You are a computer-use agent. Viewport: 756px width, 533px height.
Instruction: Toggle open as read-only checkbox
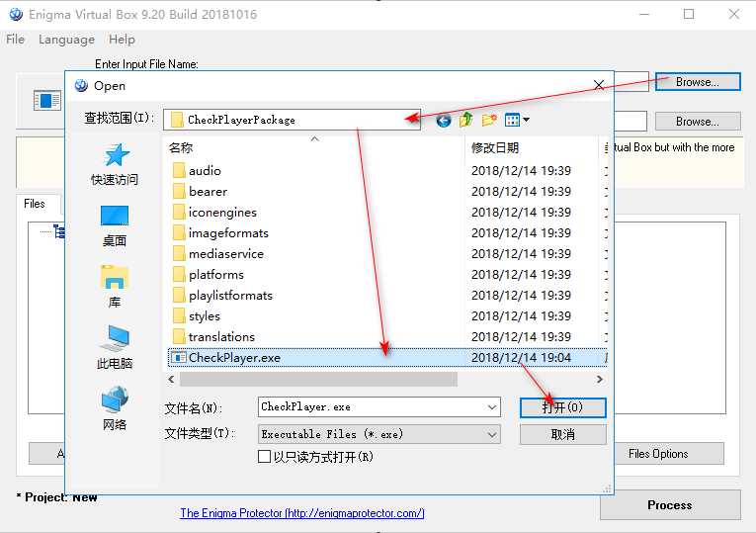[264, 456]
